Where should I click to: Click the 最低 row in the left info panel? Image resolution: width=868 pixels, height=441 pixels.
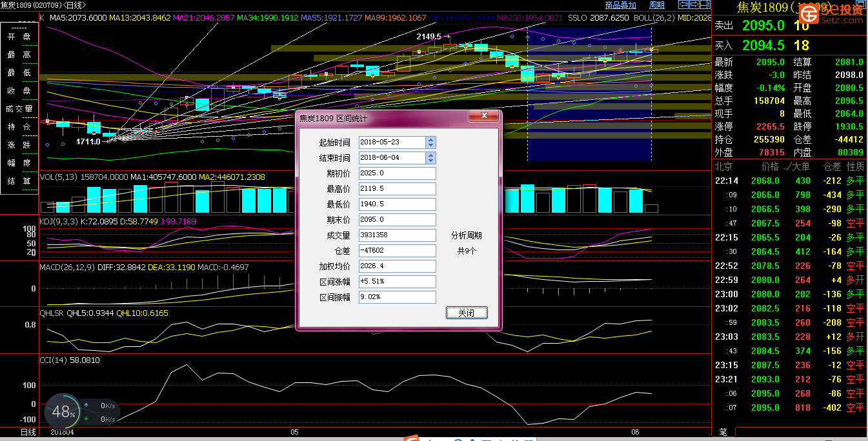(19, 73)
